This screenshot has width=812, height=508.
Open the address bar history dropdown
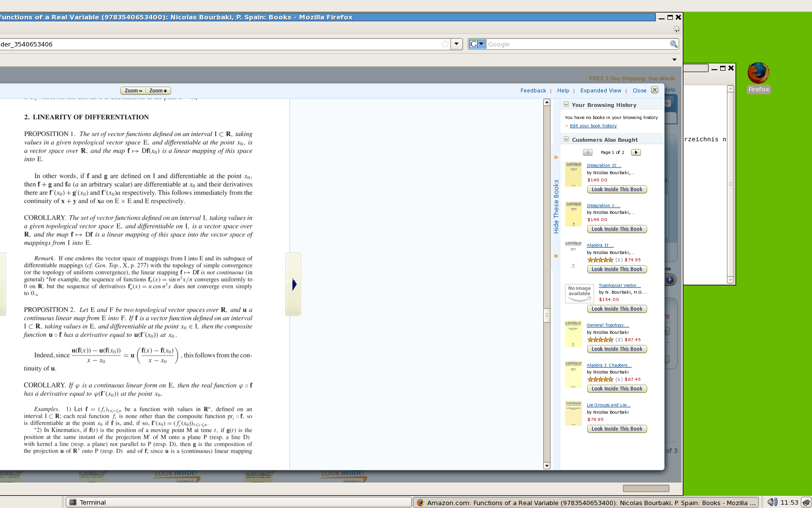click(x=456, y=44)
